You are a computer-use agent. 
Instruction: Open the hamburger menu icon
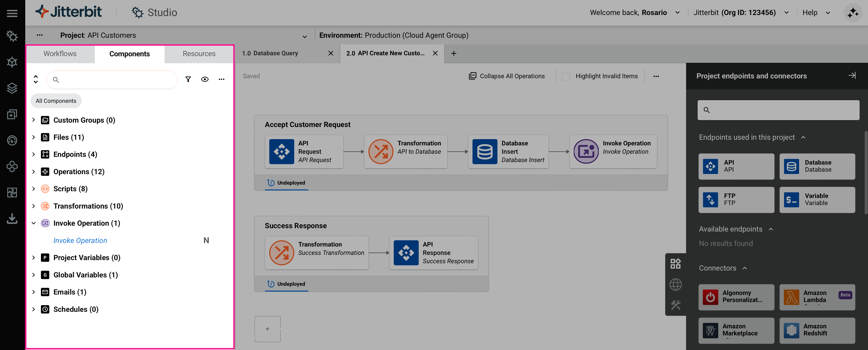pos(12,13)
